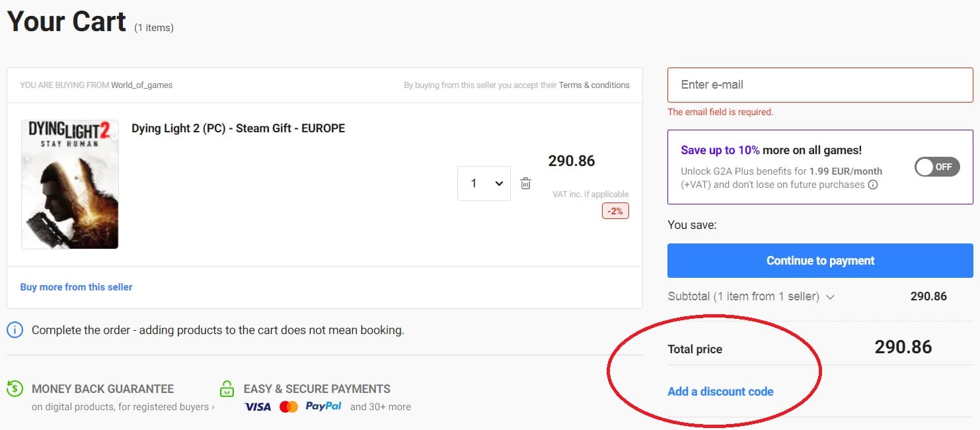The height and width of the screenshot is (430, 980).
Task: Open the item quantity dropdown
Action: [484, 183]
